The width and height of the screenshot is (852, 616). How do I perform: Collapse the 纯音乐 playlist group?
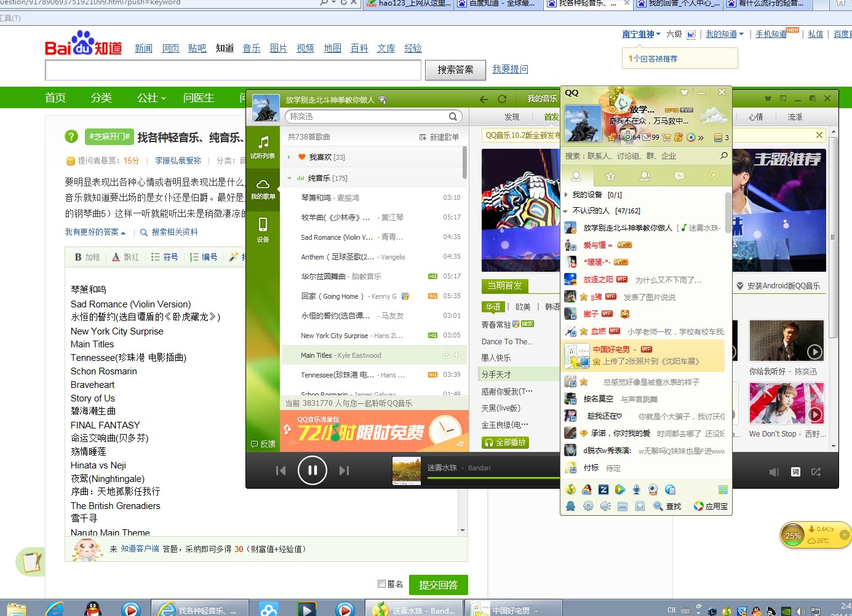click(x=289, y=178)
